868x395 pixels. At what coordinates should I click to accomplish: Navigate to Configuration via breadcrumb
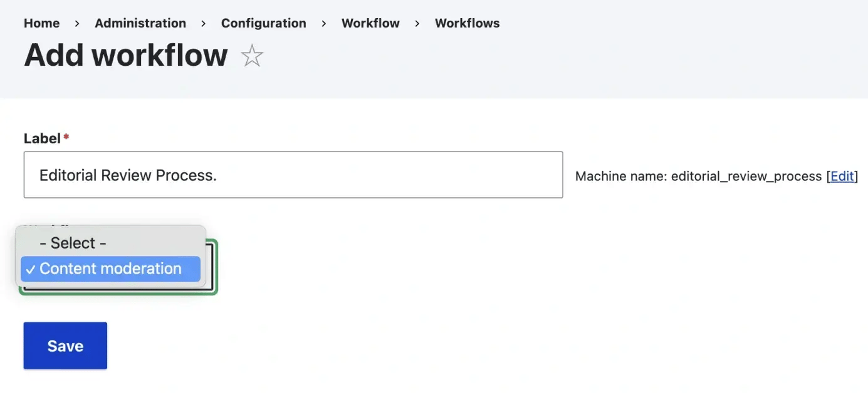[x=263, y=23]
